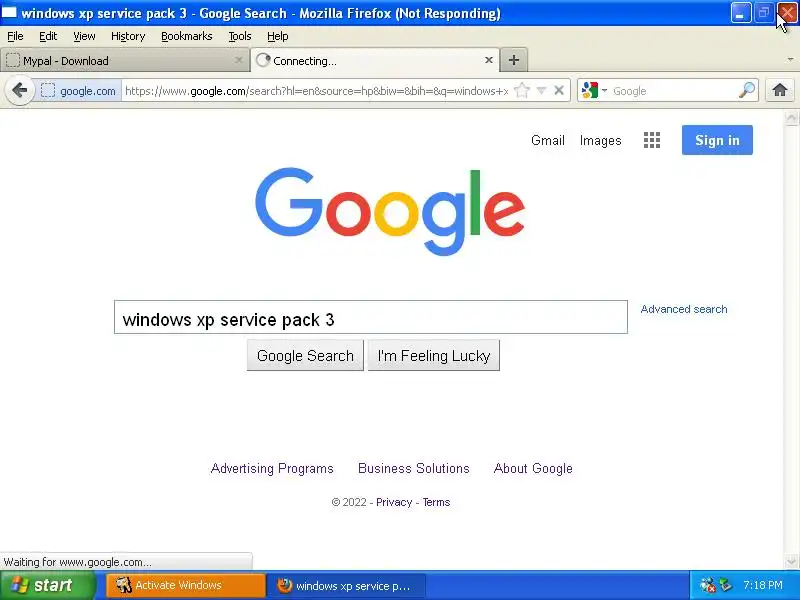
Task: Open the Edit menu
Action: coord(48,36)
